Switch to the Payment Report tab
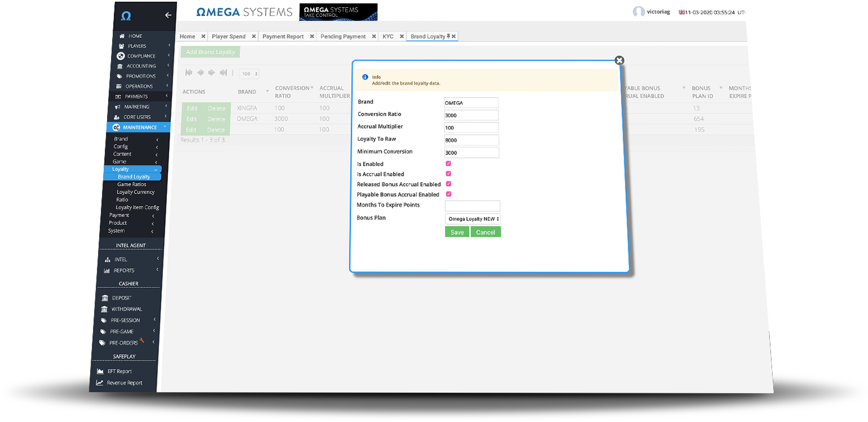868x422 pixels. (x=283, y=36)
